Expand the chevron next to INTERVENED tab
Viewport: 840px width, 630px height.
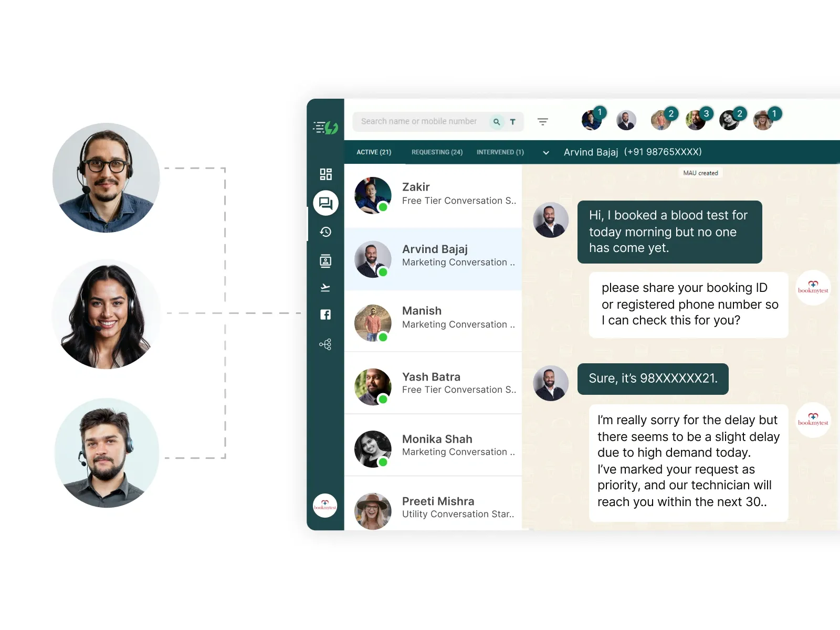[x=546, y=153]
